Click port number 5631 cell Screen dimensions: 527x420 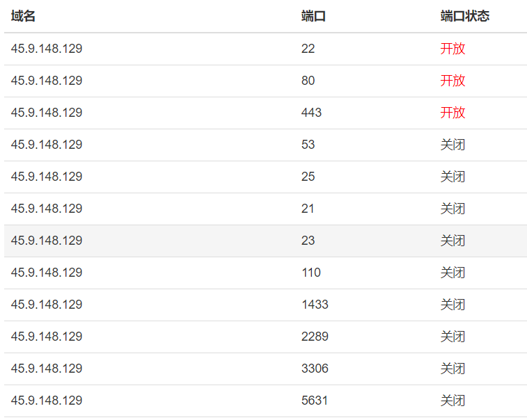(x=315, y=401)
